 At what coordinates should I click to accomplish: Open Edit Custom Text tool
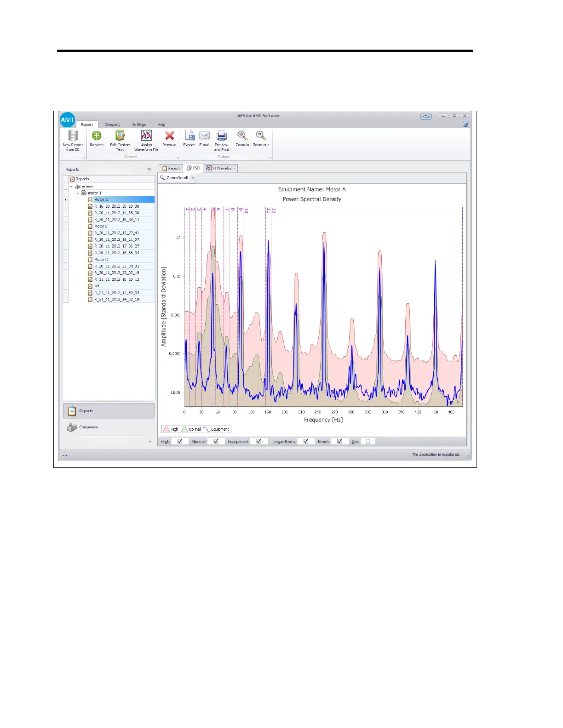120,136
